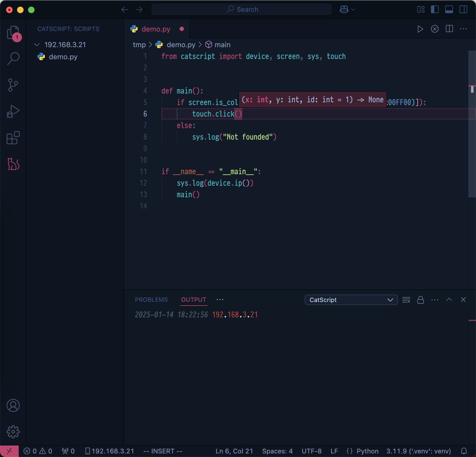Open the output channel dropdown showing CatScript
Screen dimensions: 476x457
pyautogui.click(x=351, y=300)
